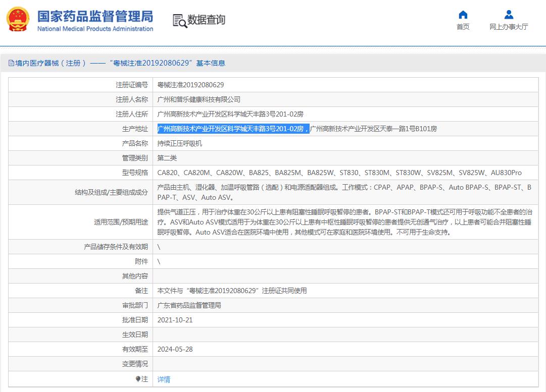The height and width of the screenshot is (392, 546).
Task: Click highlighted production address 天丰路3号201-02房
Action: (233, 129)
